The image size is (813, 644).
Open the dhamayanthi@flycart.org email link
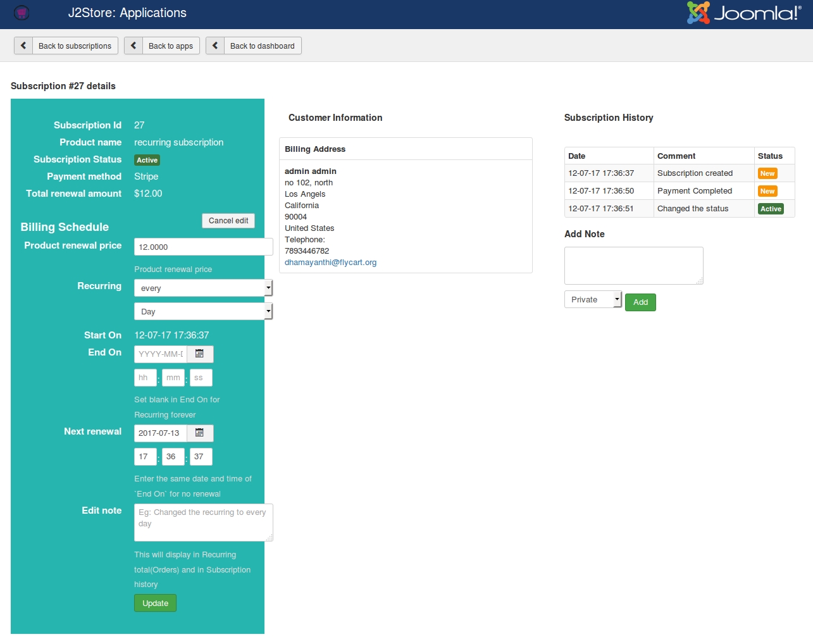pyautogui.click(x=330, y=263)
